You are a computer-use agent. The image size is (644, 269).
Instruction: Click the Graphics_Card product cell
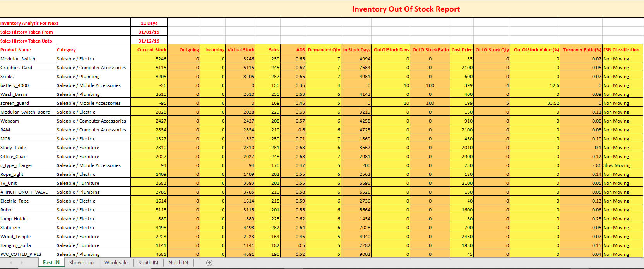28,67
